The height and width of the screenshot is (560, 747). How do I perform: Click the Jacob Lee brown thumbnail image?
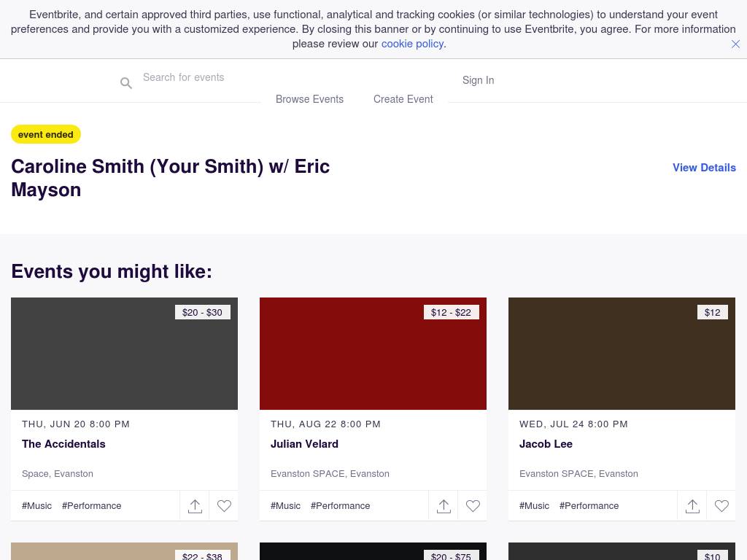pos(622,354)
